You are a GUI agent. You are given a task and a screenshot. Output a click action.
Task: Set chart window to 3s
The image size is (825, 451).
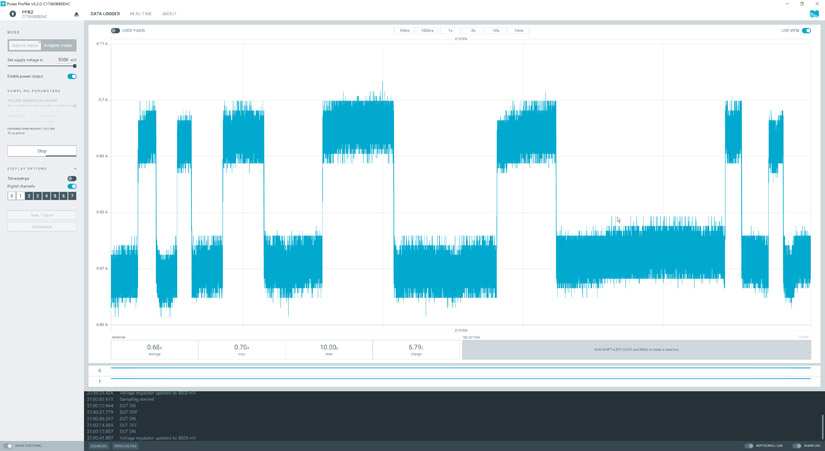pyautogui.click(x=472, y=31)
